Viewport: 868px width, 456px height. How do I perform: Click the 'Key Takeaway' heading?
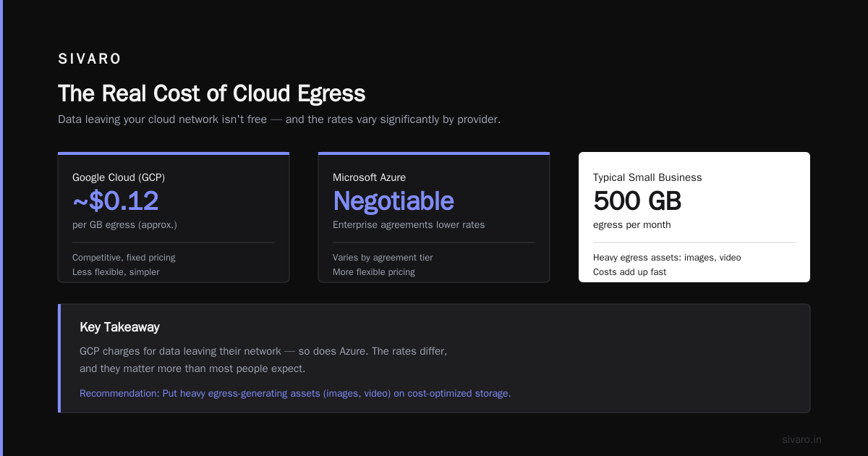coord(119,327)
